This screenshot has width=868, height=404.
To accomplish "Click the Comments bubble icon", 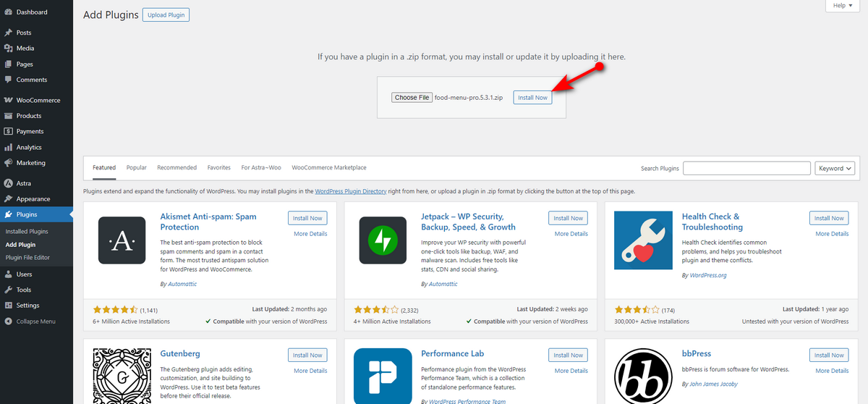I will click(8, 80).
